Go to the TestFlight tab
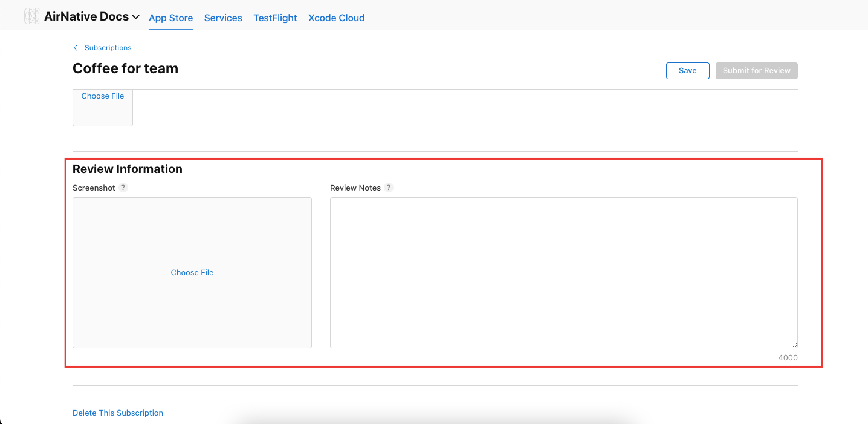This screenshot has width=868, height=424. (275, 18)
